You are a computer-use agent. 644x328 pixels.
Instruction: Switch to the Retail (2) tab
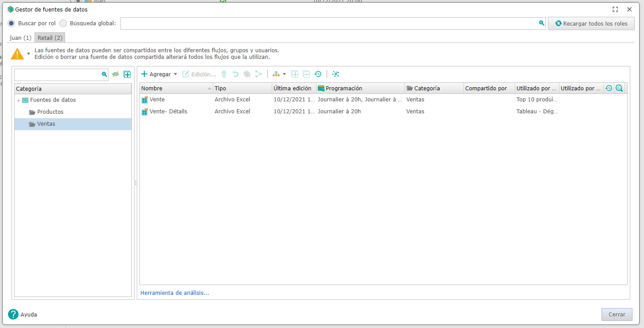[x=50, y=38]
